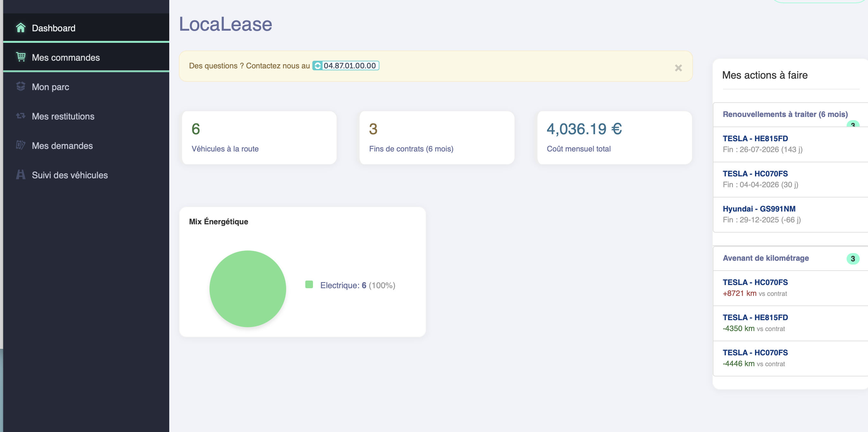Click phone number 04.87.01.00.00
The image size is (868, 432).
point(349,66)
